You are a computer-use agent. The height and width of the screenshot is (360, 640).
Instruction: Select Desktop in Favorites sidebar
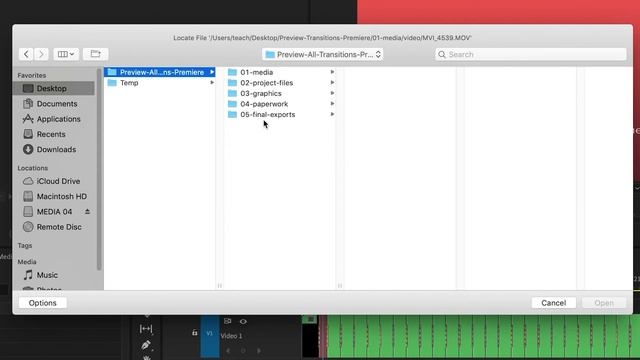click(x=54, y=88)
